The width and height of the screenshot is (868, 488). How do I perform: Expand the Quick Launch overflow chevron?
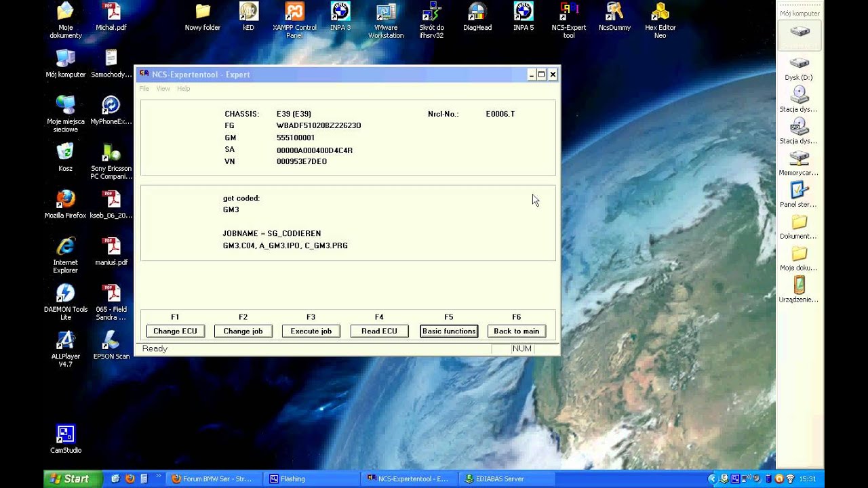pyautogui.click(x=158, y=476)
